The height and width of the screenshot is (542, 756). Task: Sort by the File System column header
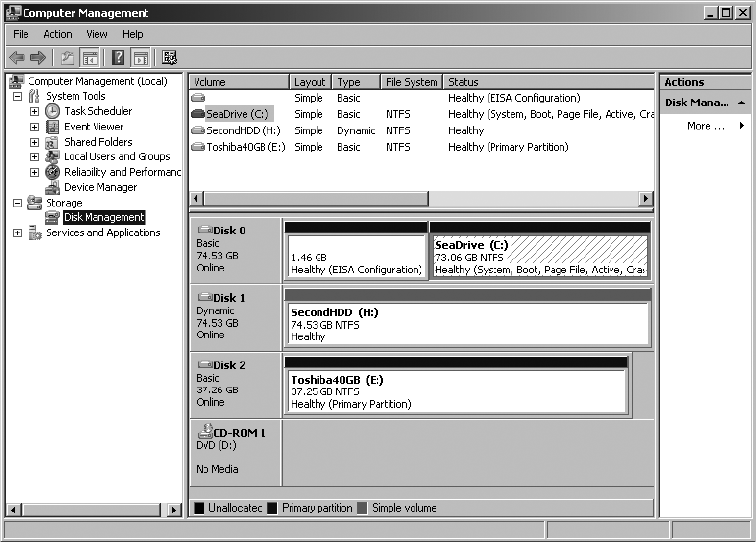(411, 82)
